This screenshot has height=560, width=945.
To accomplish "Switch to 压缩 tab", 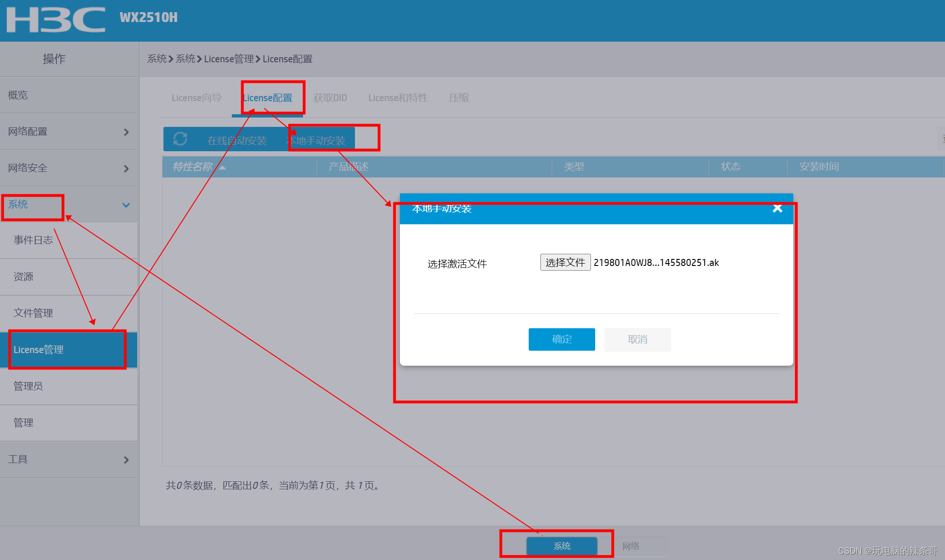I will pos(459,98).
